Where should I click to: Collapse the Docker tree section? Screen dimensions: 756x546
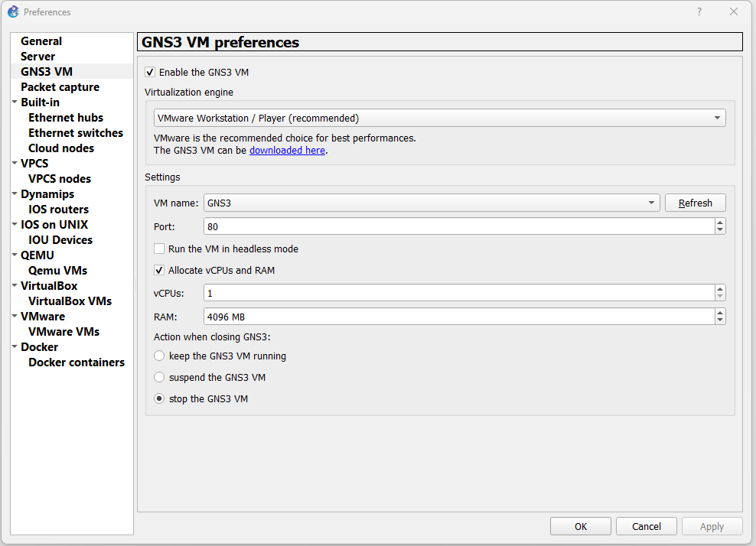tap(16, 346)
